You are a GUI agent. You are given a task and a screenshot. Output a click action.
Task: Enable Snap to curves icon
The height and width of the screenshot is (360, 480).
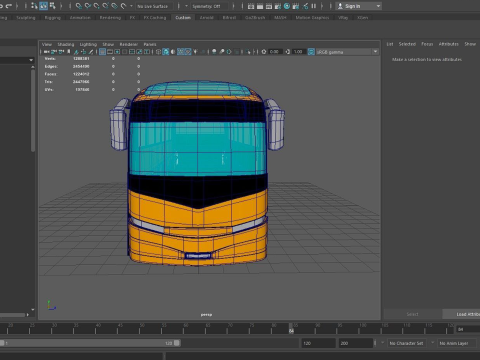click(x=88, y=6)
